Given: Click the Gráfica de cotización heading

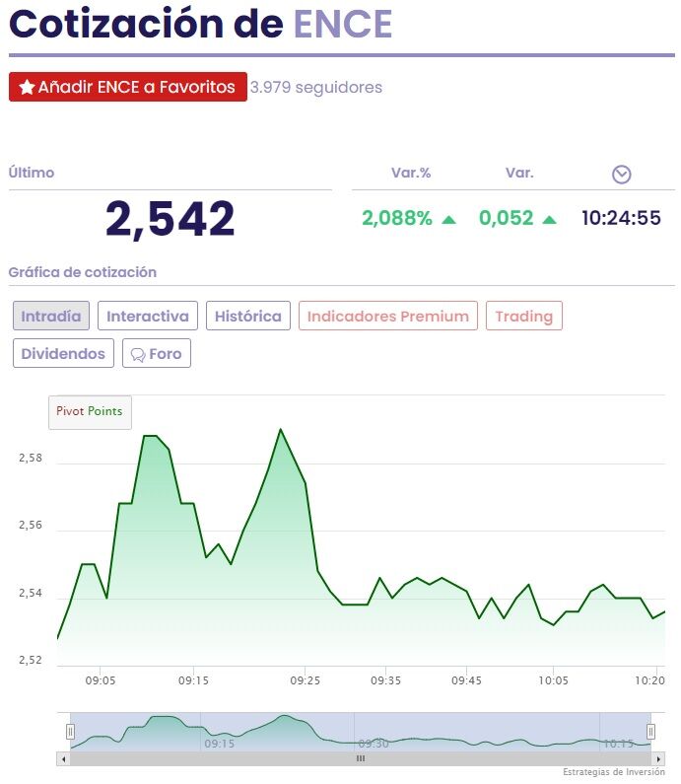Looking at the screenshot, I should (83, 272).
